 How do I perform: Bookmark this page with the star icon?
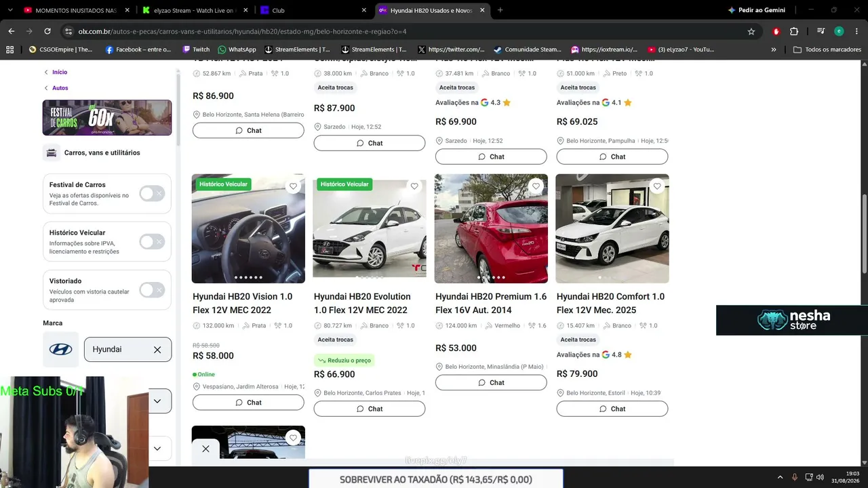pos(751,31)
